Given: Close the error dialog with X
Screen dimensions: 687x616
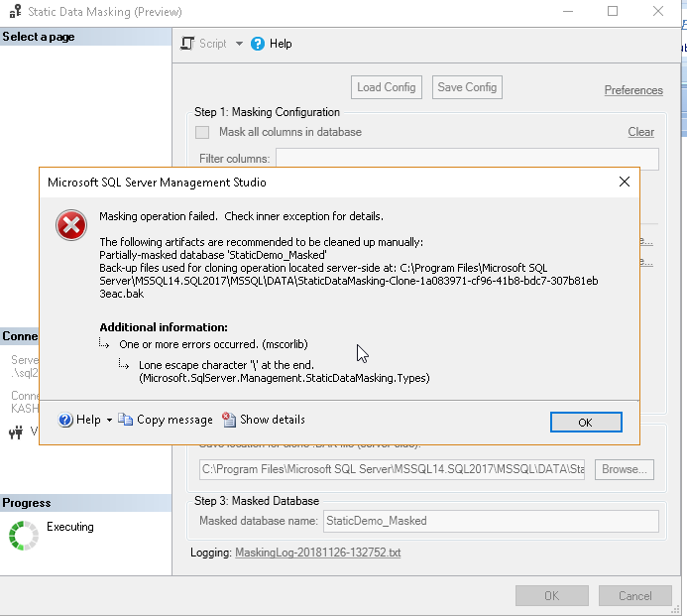Looking at the screenshot, I should 625,182.
